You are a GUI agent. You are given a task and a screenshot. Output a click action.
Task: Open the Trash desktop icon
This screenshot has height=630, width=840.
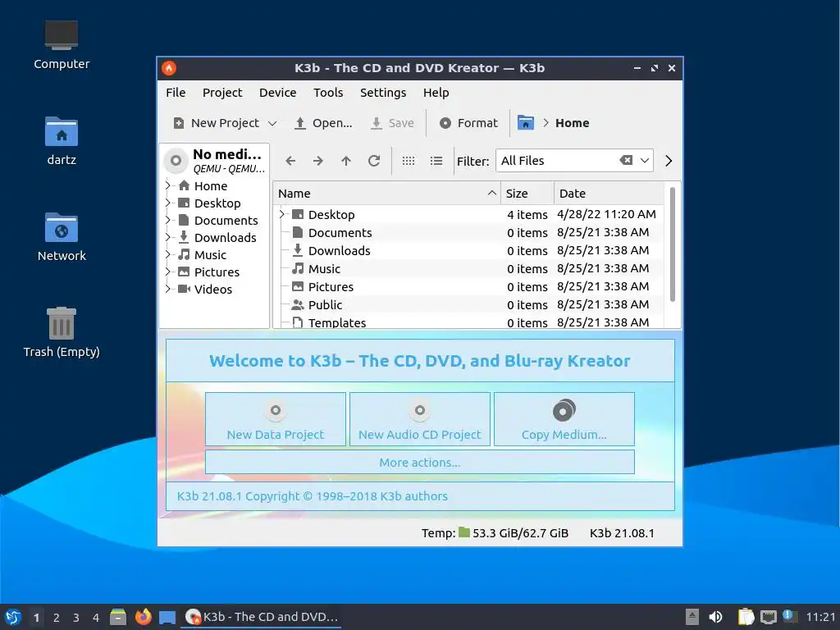tap(62, 332)
